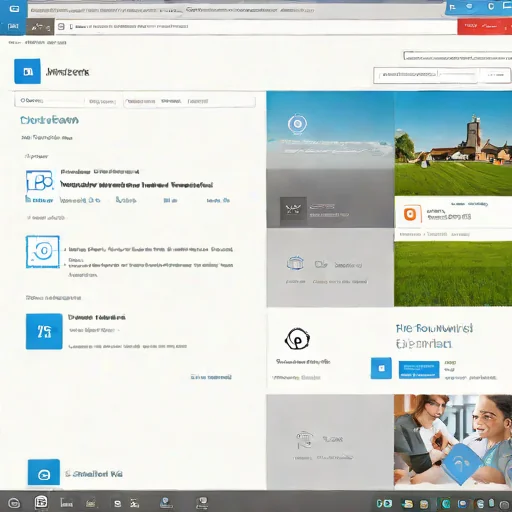Open the church and lawn photo thumbnail

click(453, 143)
